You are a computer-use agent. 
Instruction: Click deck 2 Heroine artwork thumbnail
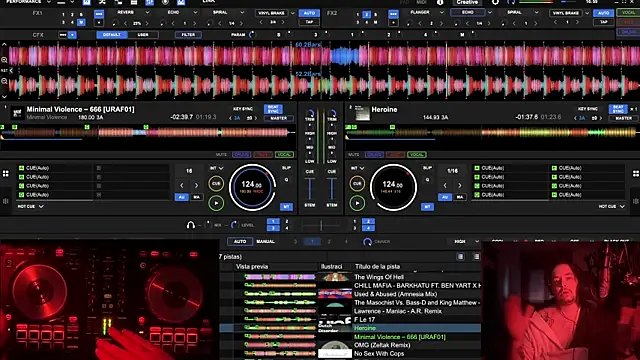pos(362,113)
